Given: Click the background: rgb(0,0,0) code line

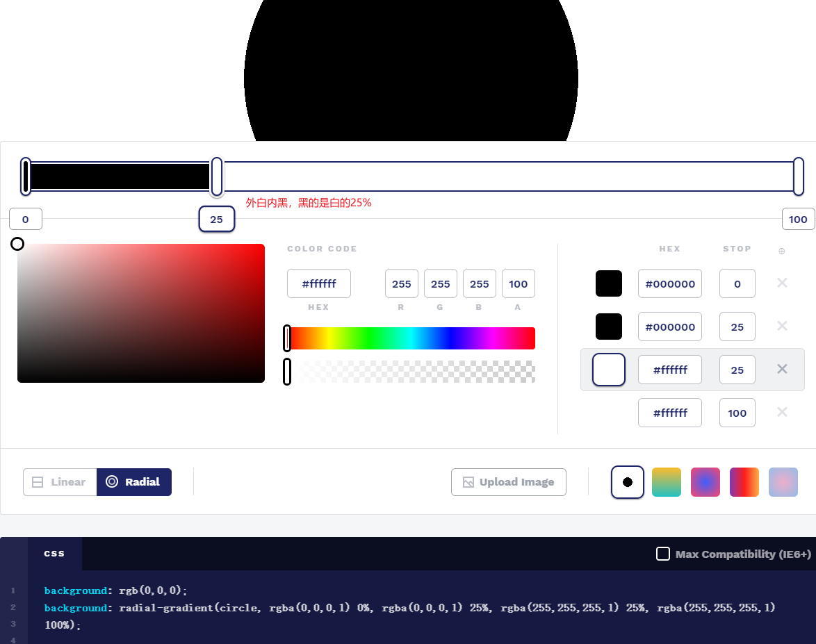Looking at the screenshot, I should click(115, 591).
